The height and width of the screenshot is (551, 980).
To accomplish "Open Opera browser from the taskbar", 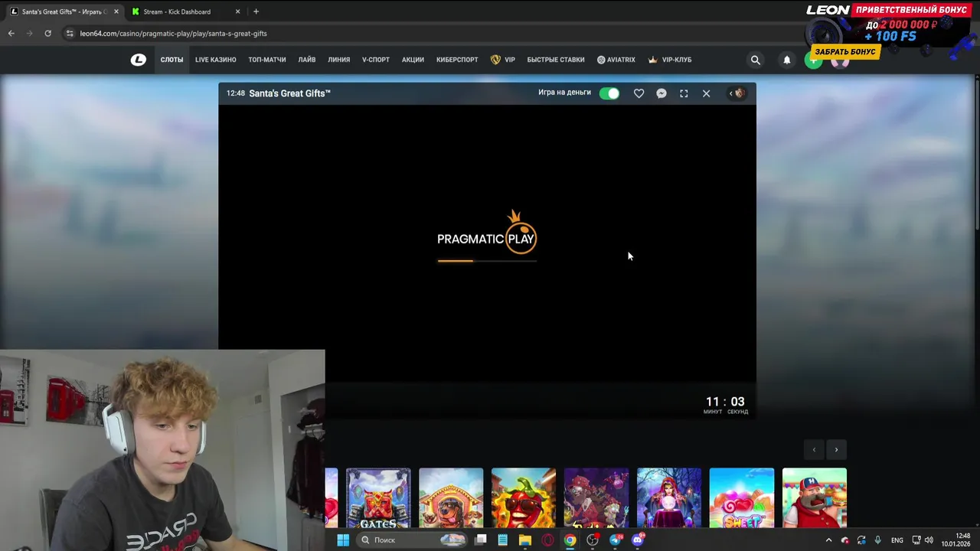I will [x=547, y=540].
